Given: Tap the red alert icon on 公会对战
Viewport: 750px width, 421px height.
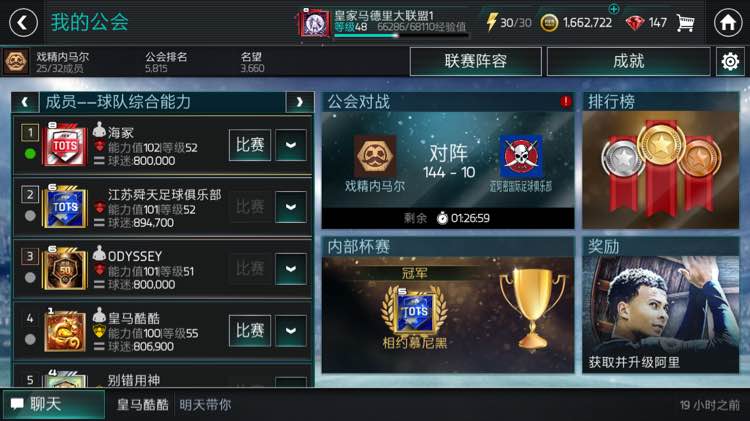Looking at the screenshot, I should (566, 101).
